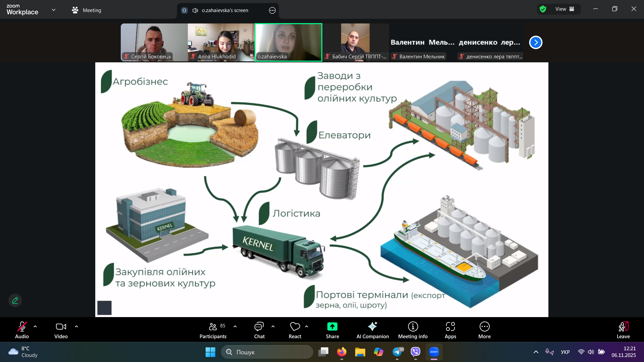
Task: Expand video options arrow next to Video
Action: (x=76, y=326)
